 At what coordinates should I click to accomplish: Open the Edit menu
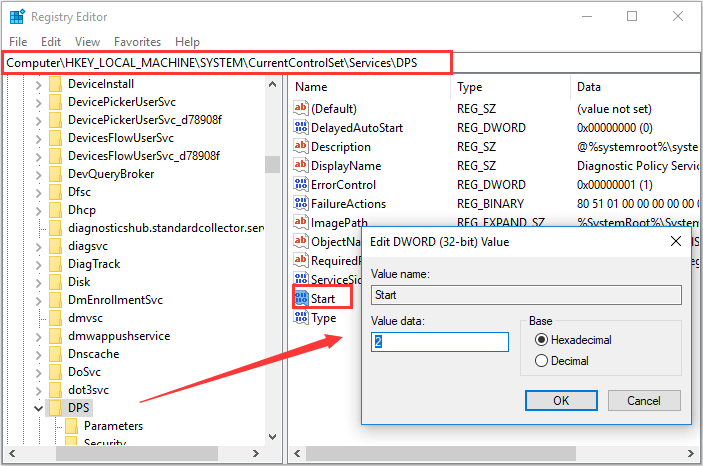point(51,42)
